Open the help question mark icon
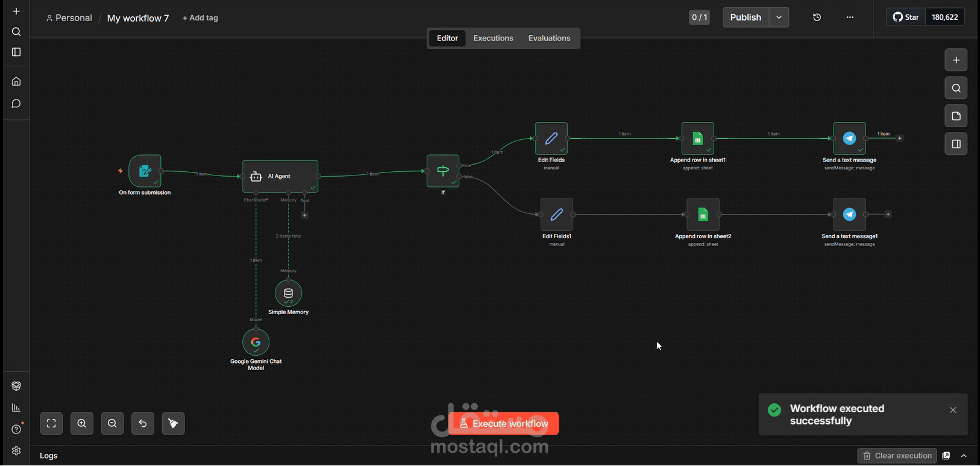This screenshot has width=980, height=466. coord(16,429)
